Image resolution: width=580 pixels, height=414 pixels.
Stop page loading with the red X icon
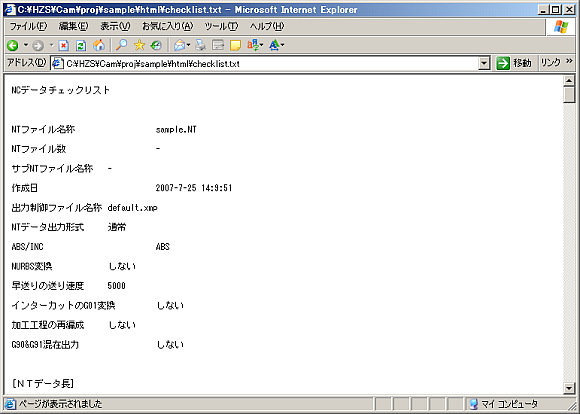64,46
